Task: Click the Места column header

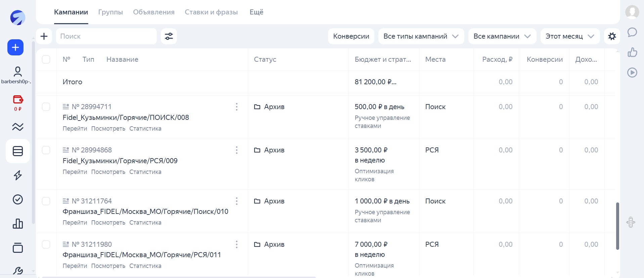Action: (x=435, y=59)
